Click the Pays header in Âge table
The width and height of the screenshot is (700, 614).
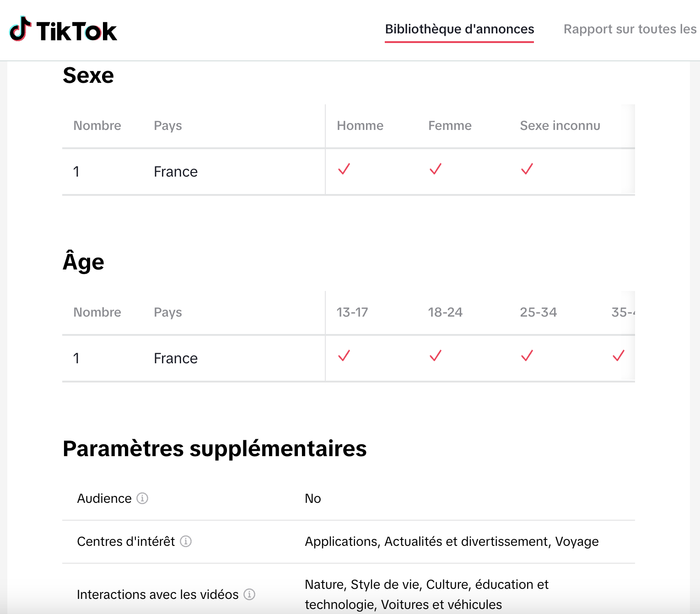tap(168, 312)
